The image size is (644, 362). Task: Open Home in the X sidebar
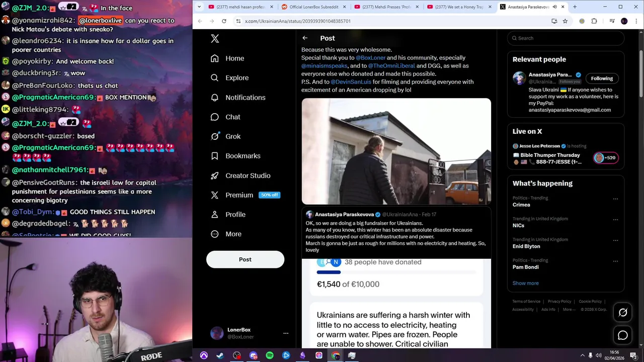[x=228, y=58]
